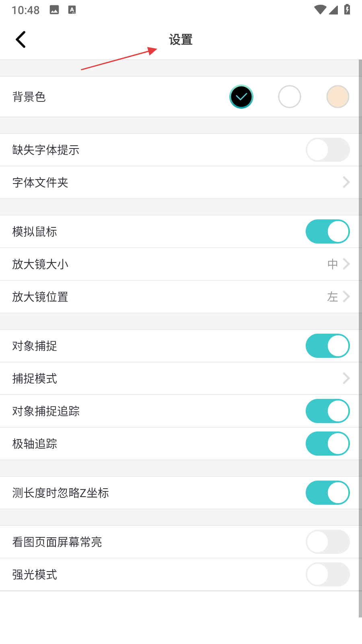Open the 捕捉模式 settings row
Screen dimensions: 362x644
pos(181,379)
